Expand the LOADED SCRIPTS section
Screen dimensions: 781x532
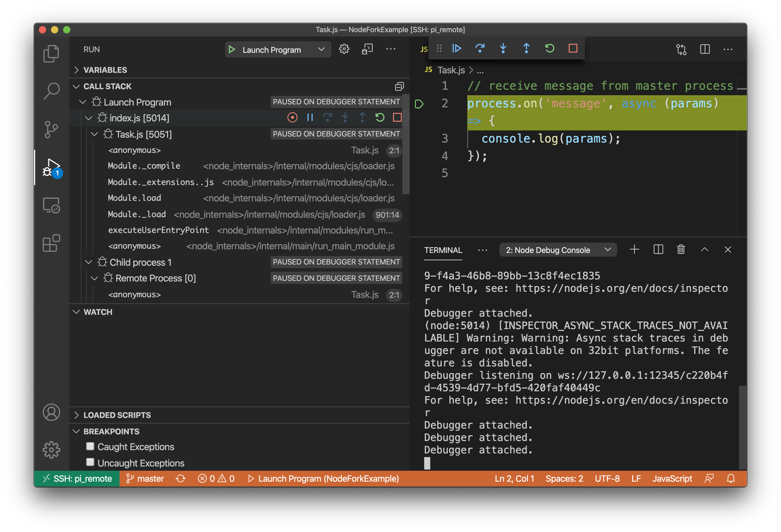[x=239, y=415]
